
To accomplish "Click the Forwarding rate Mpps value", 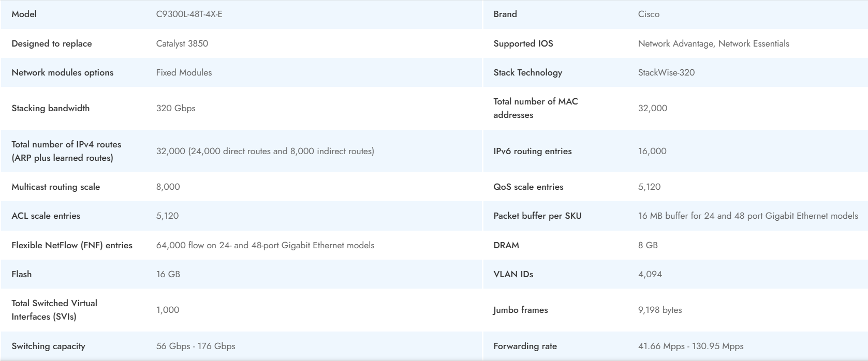I will pos(690,346).
